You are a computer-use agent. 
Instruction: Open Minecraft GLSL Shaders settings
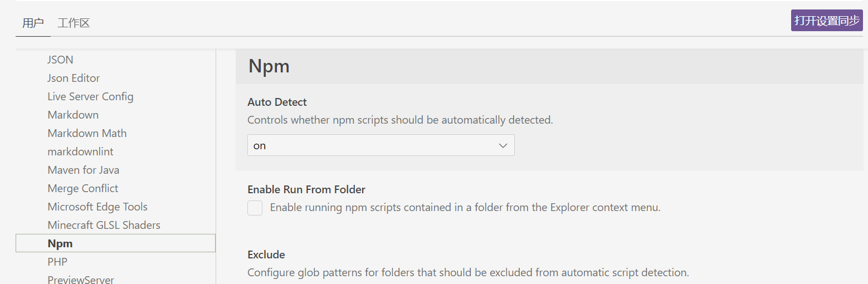tap(104, 225)
